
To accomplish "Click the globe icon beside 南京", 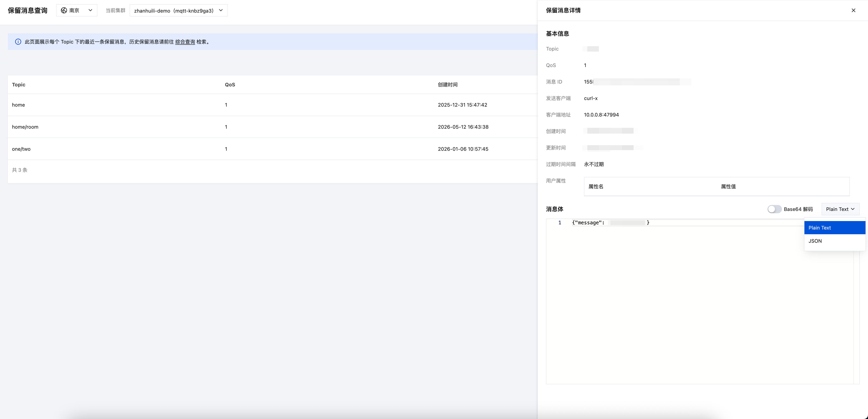I will (64, 11).
